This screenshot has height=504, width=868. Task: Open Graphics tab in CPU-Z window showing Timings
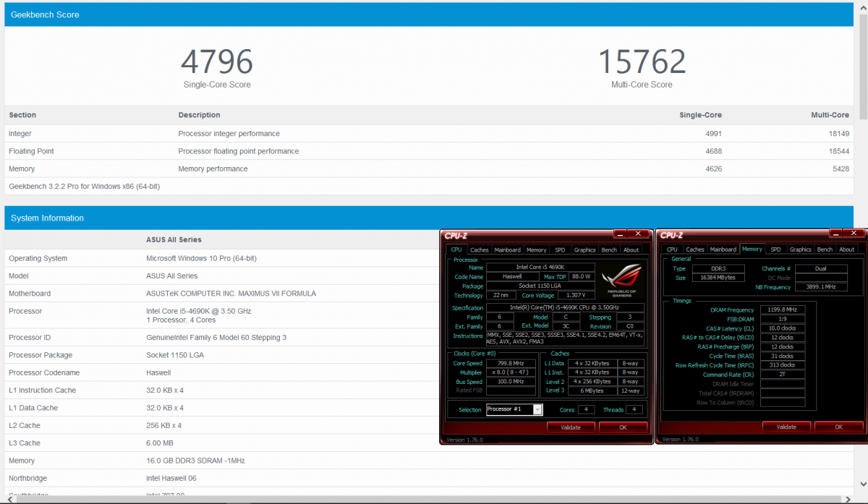(x=800, y=249)
